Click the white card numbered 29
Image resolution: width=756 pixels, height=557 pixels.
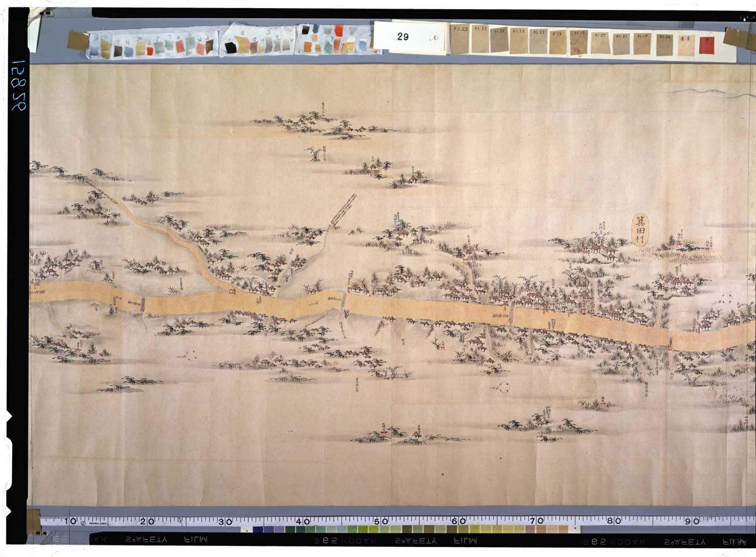tap(408, 37)
